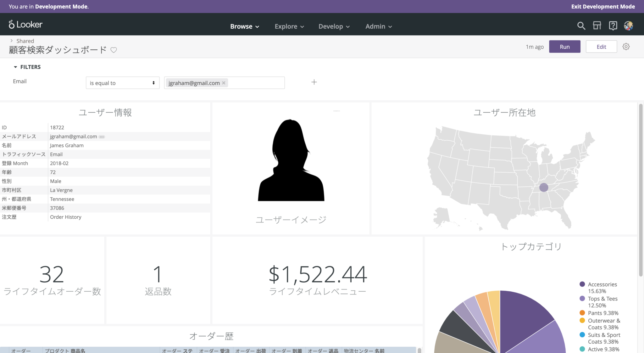Collapse the ユーザーイメージ tile with the minus control
This screenshot has width=644, height=353.
(337, 111)
